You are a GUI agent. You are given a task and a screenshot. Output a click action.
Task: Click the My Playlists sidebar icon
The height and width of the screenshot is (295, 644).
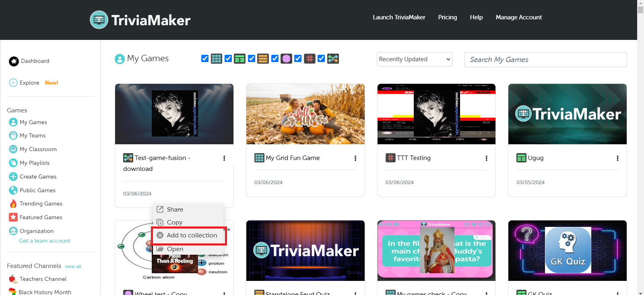pos(13,163)
